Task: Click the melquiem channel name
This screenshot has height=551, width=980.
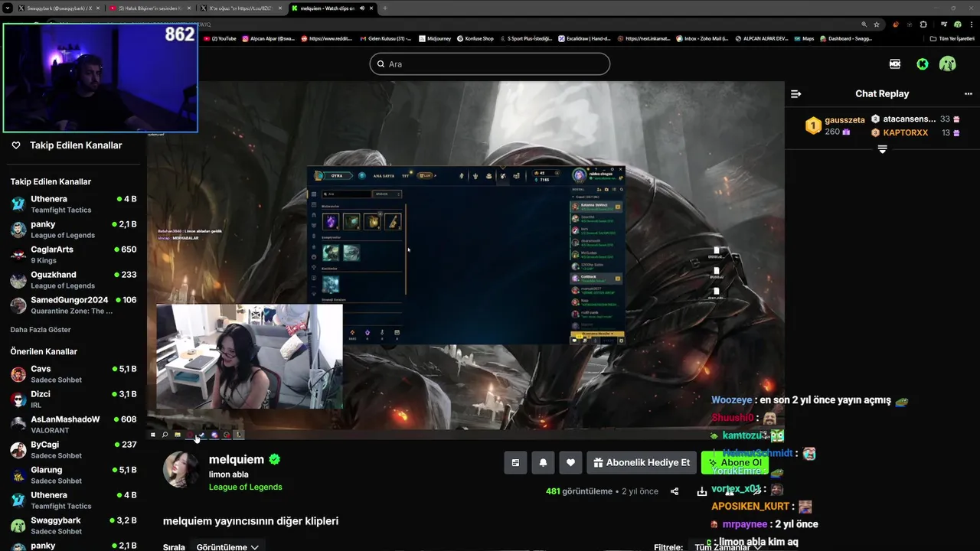Action: pyautogui.click(x=237, y=459)
